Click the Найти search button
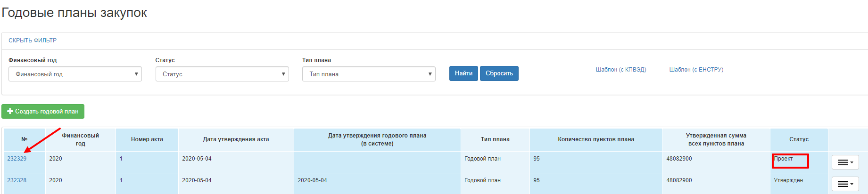Viewport: 868px width, 194px height. [x=463, y=73]
